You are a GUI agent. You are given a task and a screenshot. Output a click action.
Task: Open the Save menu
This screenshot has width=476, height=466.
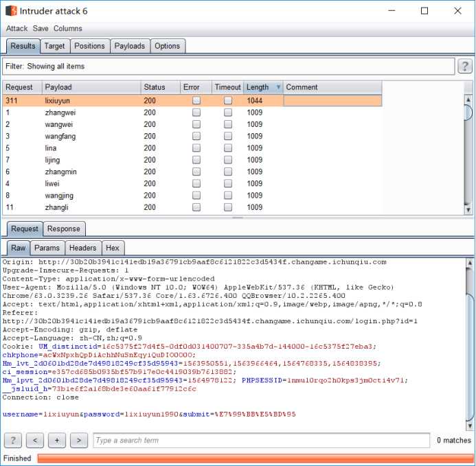pos(41,29)
